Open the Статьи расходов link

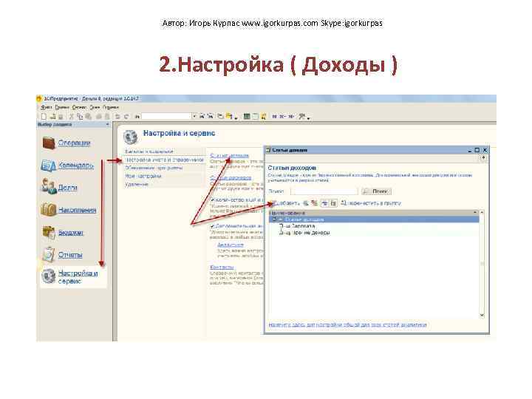(x=231, y=178)
